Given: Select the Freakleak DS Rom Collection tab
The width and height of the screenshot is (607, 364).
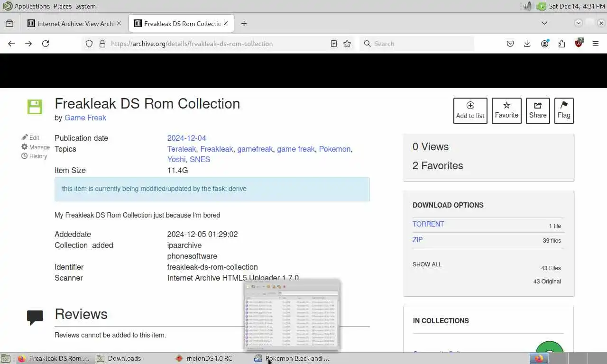Looking at the screenshot, I should (182, 23).
